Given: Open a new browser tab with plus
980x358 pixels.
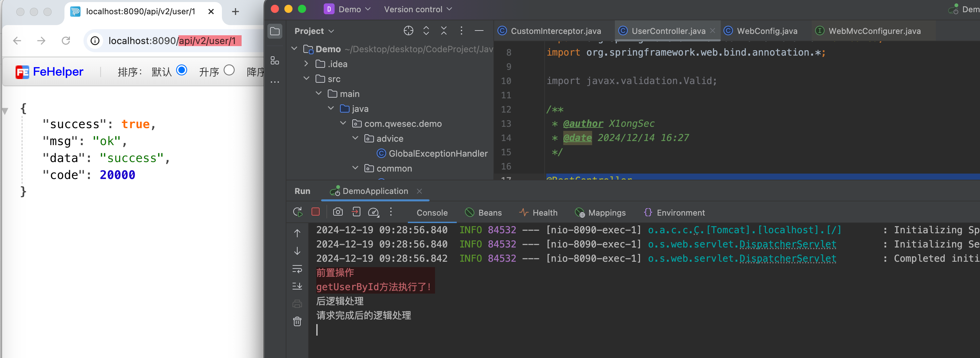Looking at the screenshot, I should click(x=235, y=12).
